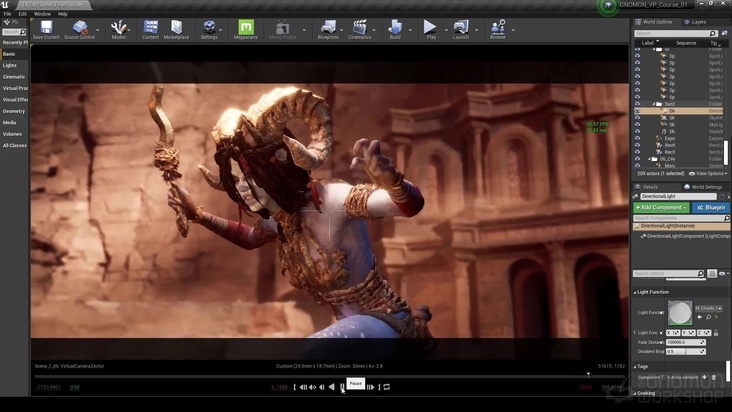Toggle visibility of the 06_CH folder
The image size is (732, 412).
637,159
